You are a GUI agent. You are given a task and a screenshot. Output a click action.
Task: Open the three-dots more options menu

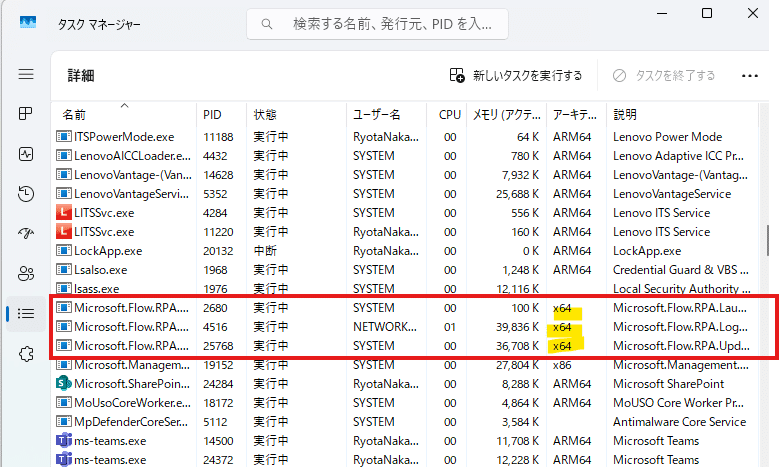[x=750, y=76]
